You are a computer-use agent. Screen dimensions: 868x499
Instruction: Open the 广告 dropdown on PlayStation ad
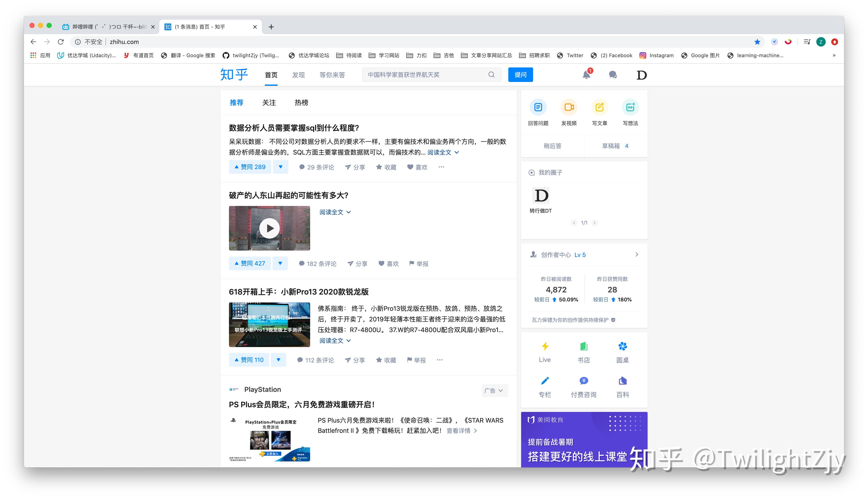tap(494, 390)
